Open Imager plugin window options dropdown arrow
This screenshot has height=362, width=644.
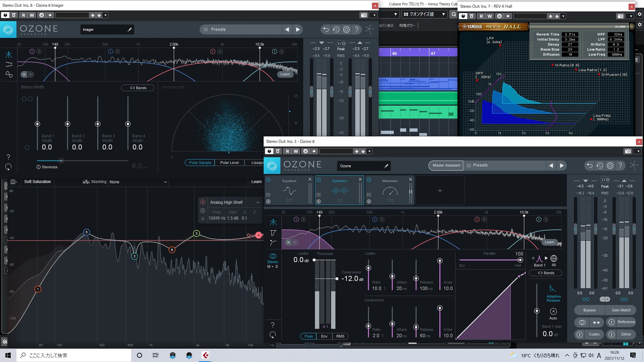click(375, 15)
